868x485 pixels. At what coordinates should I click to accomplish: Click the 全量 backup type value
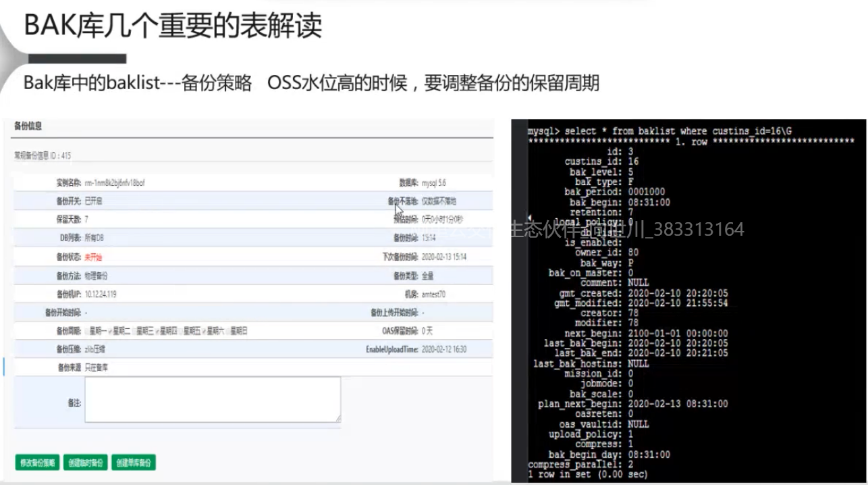[x=427, y=276]
